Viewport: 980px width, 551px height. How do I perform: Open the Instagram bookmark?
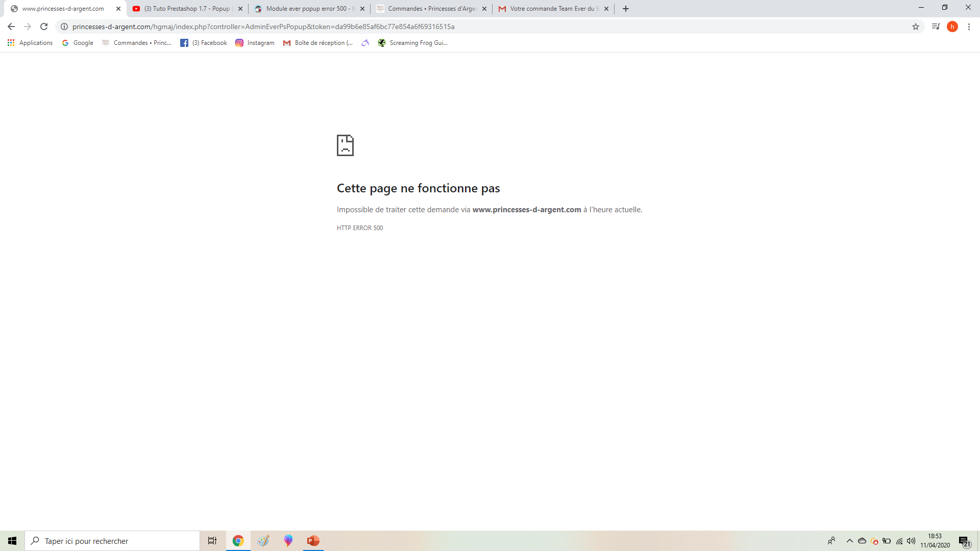(255, 43)
